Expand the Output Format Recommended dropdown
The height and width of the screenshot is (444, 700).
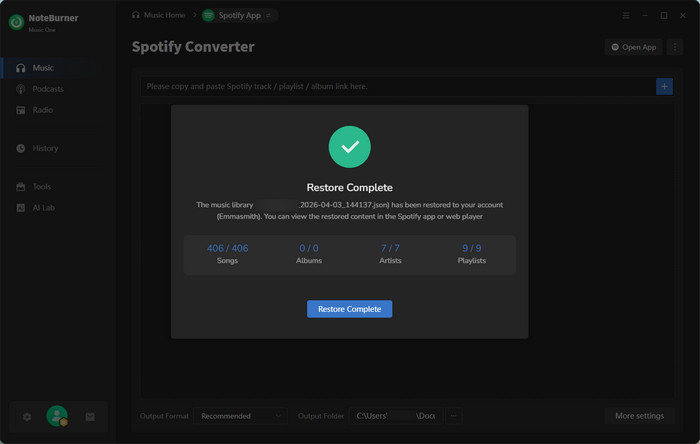point(241,416)
